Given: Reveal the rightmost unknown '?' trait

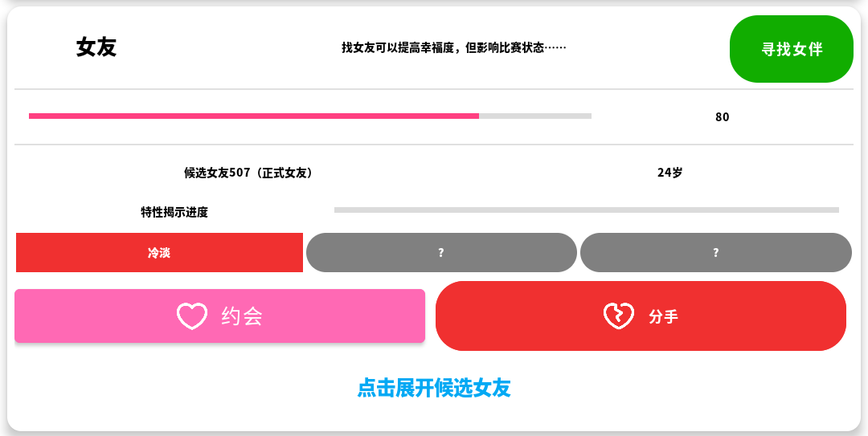Looking at the screenshot, I should tap(715, 253).
